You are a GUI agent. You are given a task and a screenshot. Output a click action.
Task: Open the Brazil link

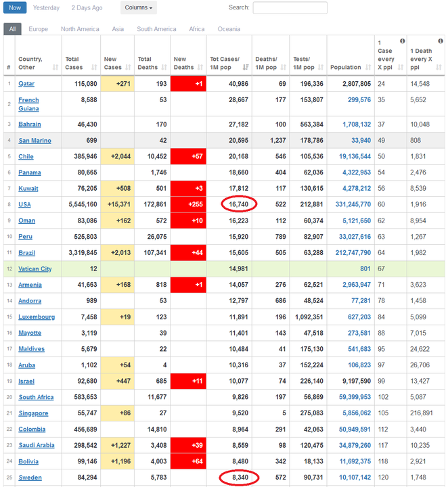point(26,252)
